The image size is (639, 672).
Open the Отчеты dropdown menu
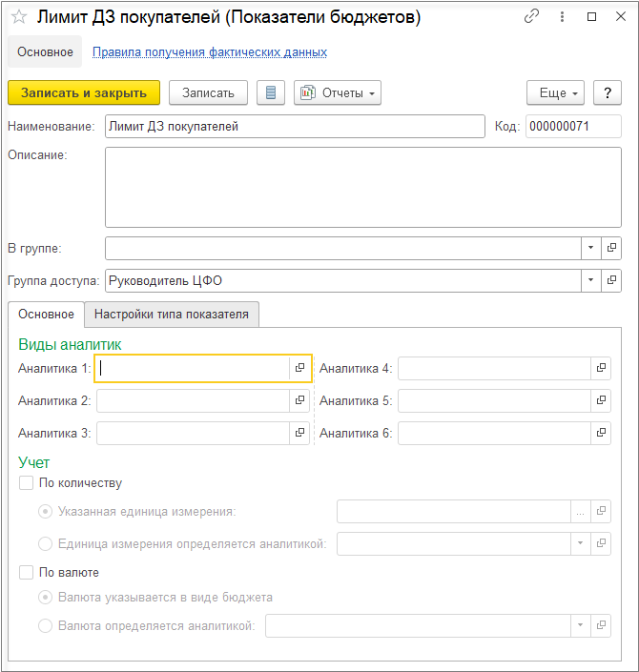[x=338, y=92]
